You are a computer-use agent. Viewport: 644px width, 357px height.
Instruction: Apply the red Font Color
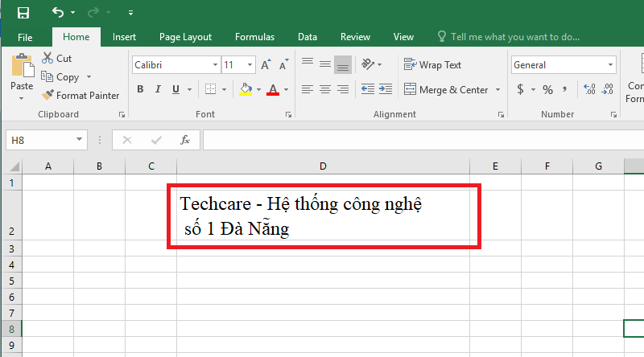click(273, 89)
